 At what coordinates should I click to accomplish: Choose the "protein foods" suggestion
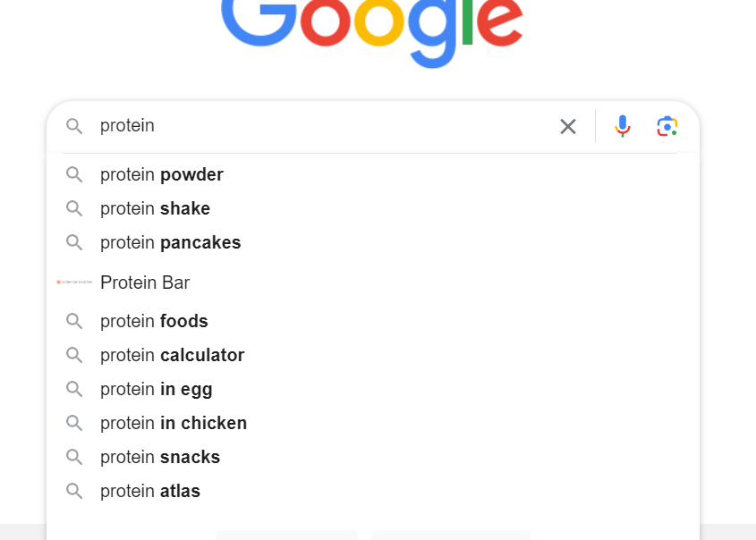point(154,321)
